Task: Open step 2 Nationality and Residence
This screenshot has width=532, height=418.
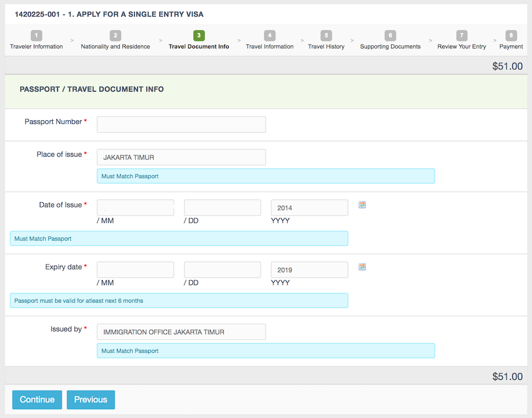Action: 115,41
